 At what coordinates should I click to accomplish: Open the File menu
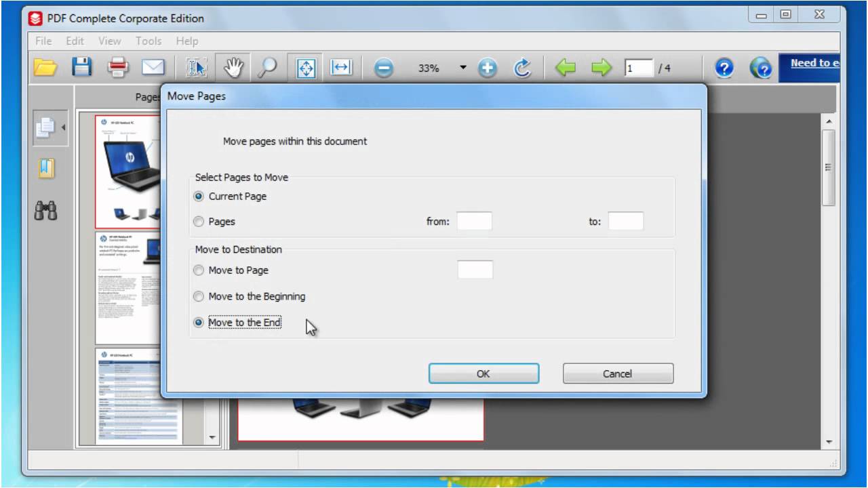point(43,41)
